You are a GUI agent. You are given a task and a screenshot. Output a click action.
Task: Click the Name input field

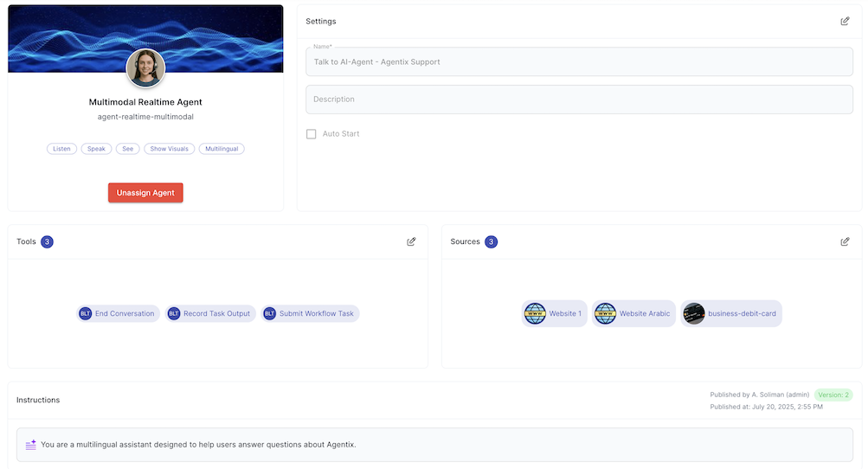[579, 61]
